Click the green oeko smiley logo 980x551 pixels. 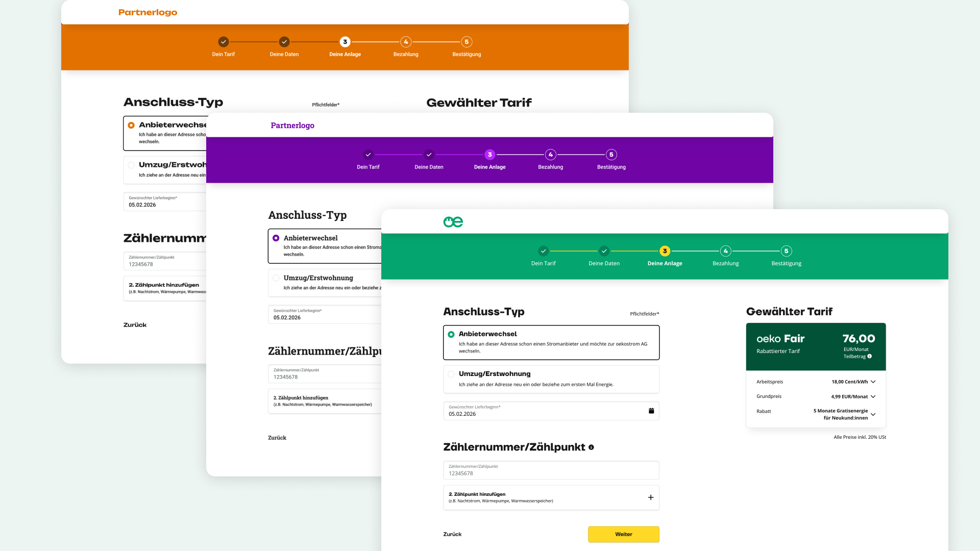(453, 222)
